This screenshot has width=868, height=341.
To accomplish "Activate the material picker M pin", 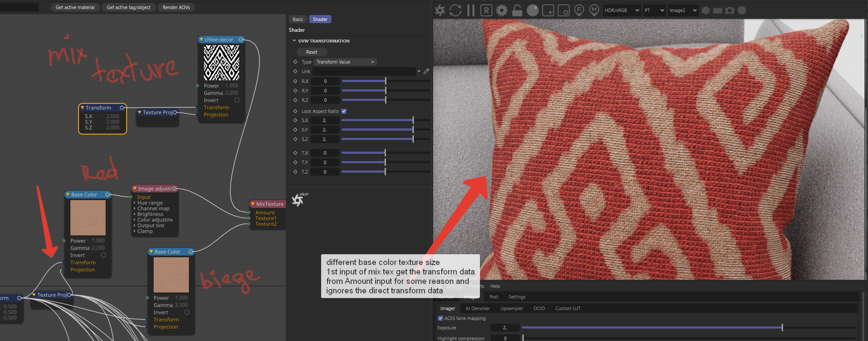I will (x=594, y=10).
